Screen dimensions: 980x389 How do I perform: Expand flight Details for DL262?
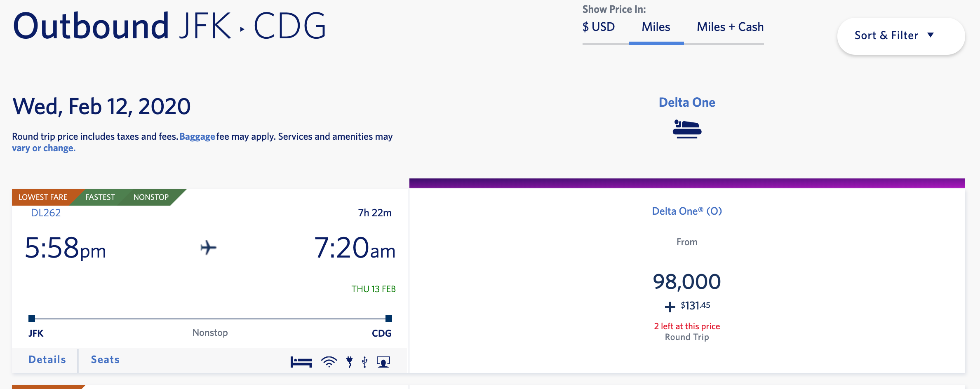[x=47, y=360]
